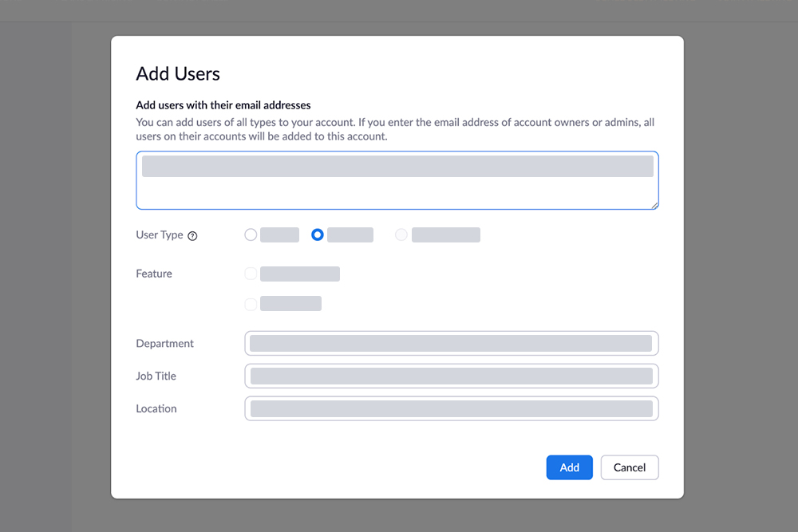Click the already-selected second User Type radio
The height and width of the screenshot is (532, 798).
317,234
